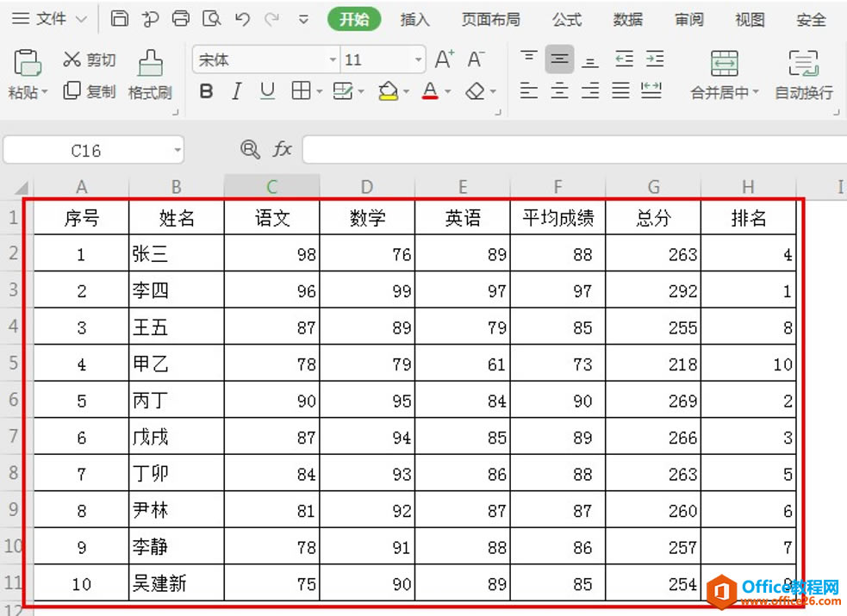Switch to 开始 tab
847x616 pixels.
354,20
